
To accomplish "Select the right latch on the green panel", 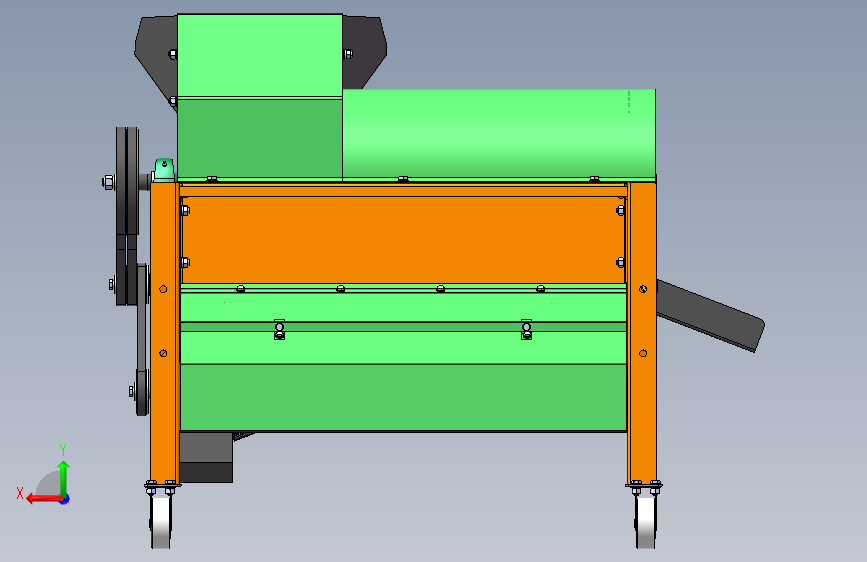I will (x=526, y=329).
